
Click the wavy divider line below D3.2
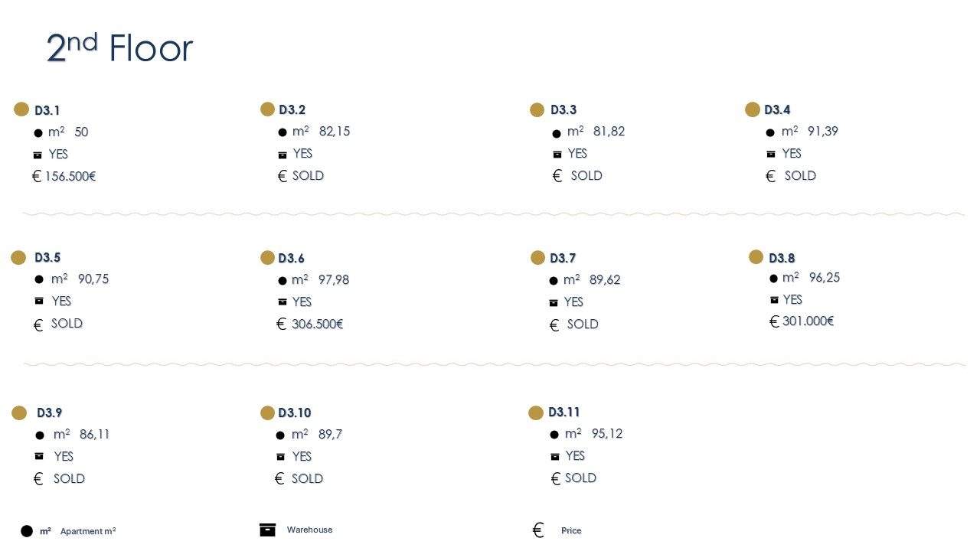coord(494,214)
